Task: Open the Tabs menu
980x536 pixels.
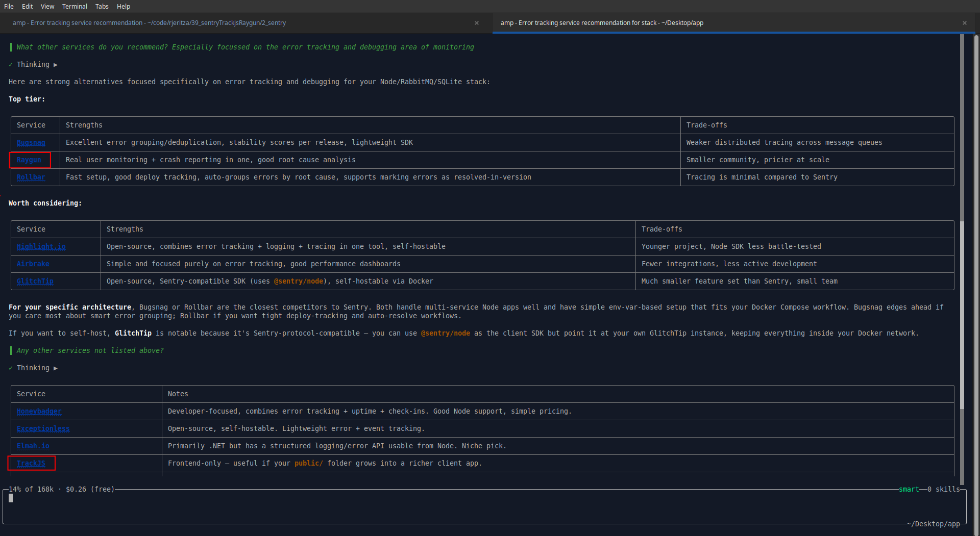Action: pyautogui.click(x=102, y=6)
